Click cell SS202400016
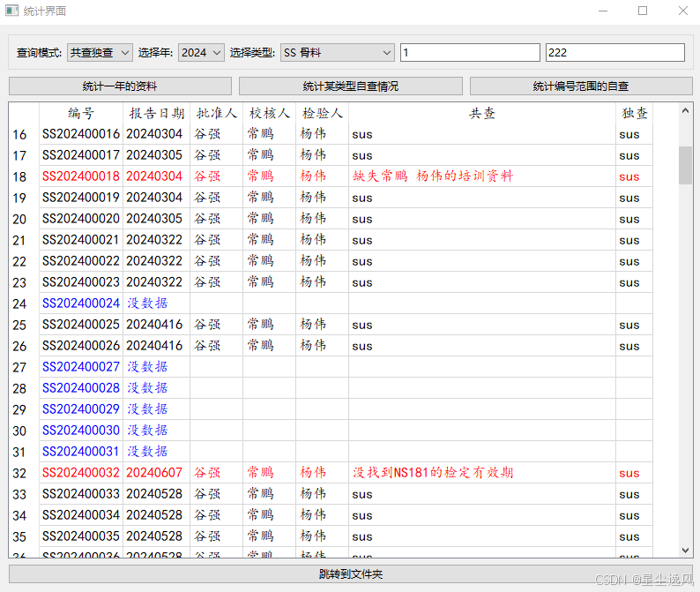 tap(81, 134)
